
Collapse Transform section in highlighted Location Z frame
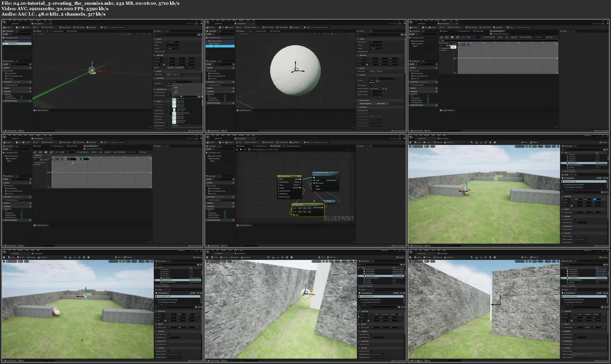[x=562, y=196]
